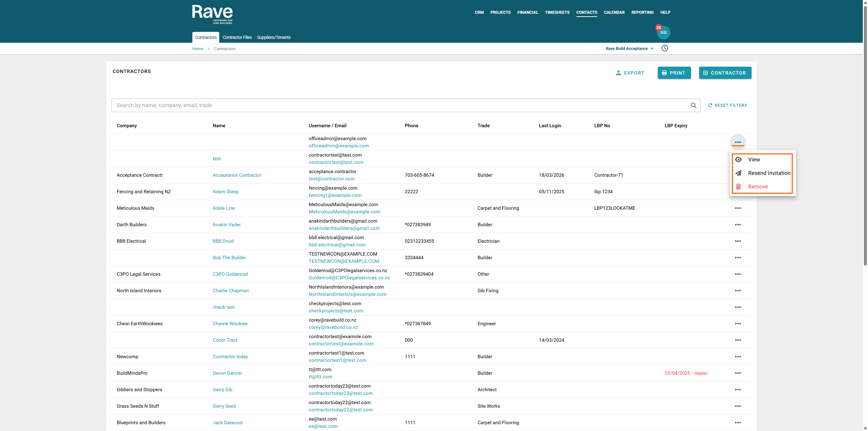The width and height of the screenshot is (868, 431).
Task: Open three-dot menu for Devon Dancer row
Action: [x=738, y=373]
